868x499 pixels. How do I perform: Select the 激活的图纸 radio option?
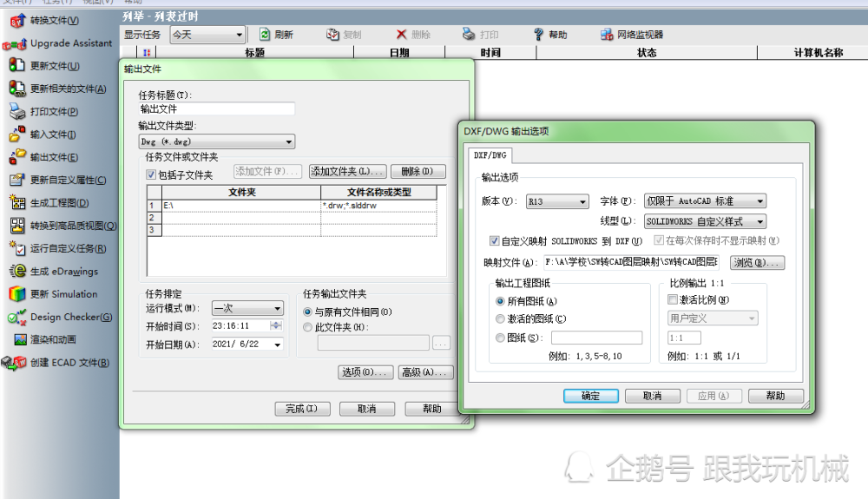pos(501,319)
